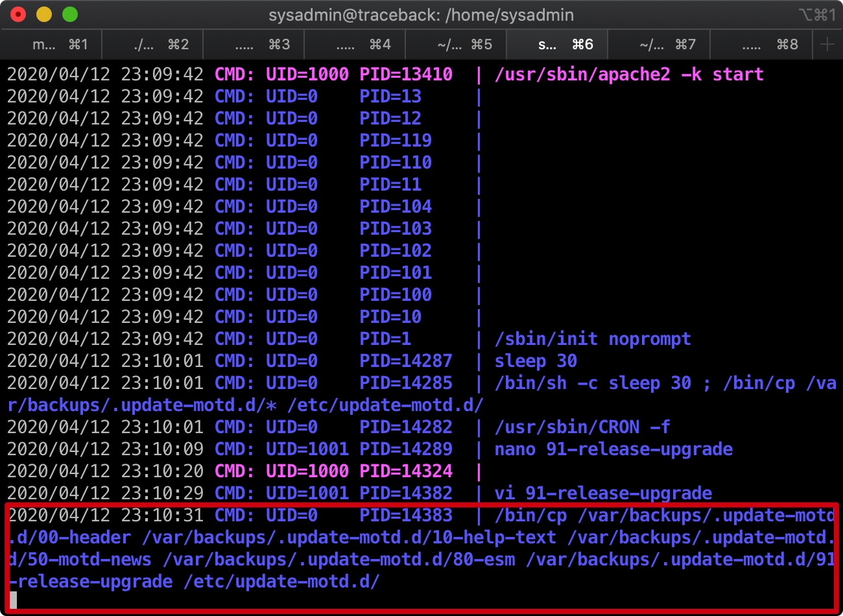Switch to the terminal tab ⌘4
Screen dimensions: 843x616
coord(355,45)
